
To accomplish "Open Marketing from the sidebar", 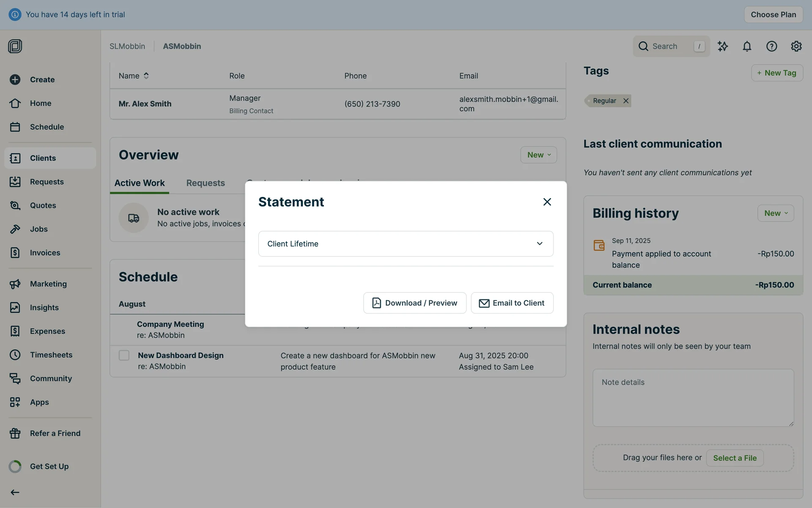I will coord(48,284).
